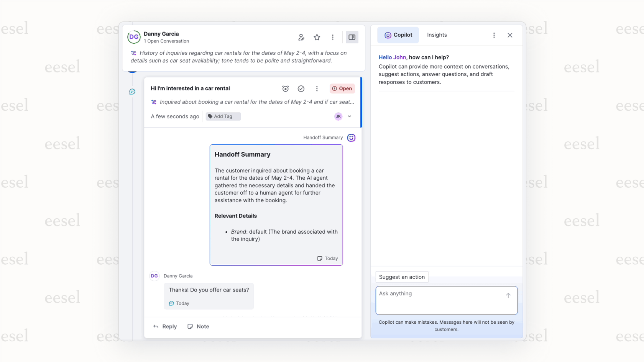
Task: Click the JK assignee avatar
Action: (x=338, y=116)
